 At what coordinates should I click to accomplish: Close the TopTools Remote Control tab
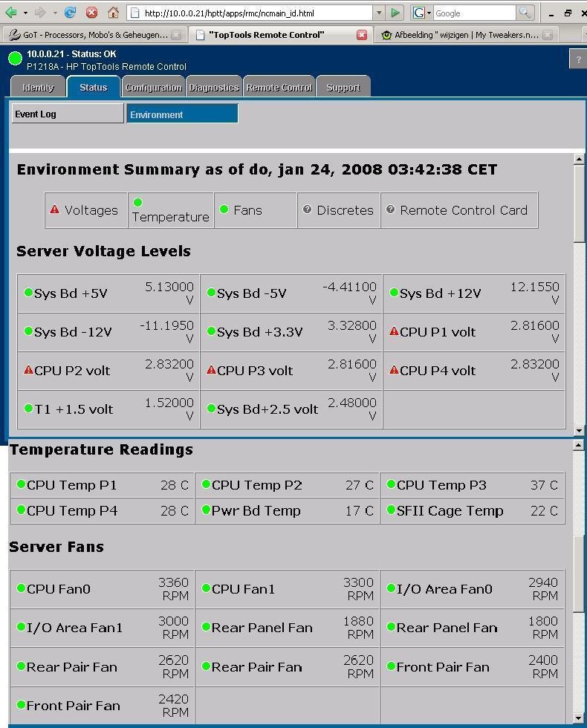tap(362, 35)
